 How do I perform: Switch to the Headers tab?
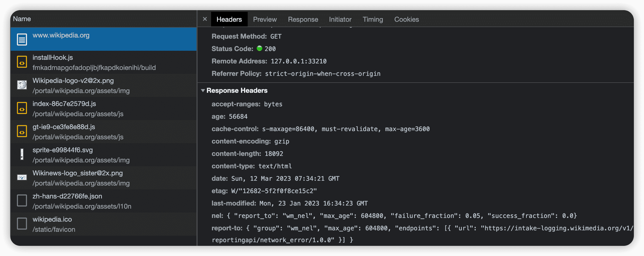pos(229,19)
